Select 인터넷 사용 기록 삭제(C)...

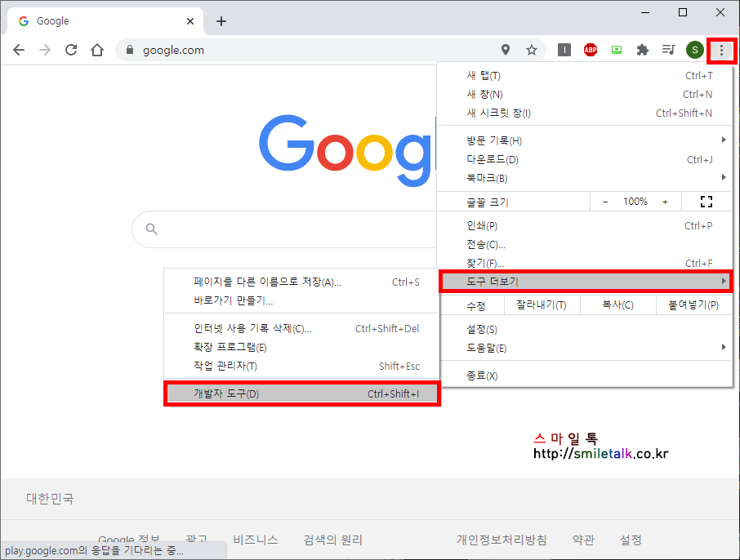click(301, 329)
